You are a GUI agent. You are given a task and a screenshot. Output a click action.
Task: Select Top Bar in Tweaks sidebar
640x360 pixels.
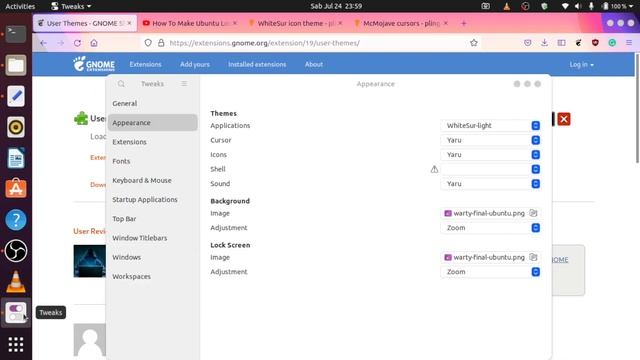click(x=153, y=219)
